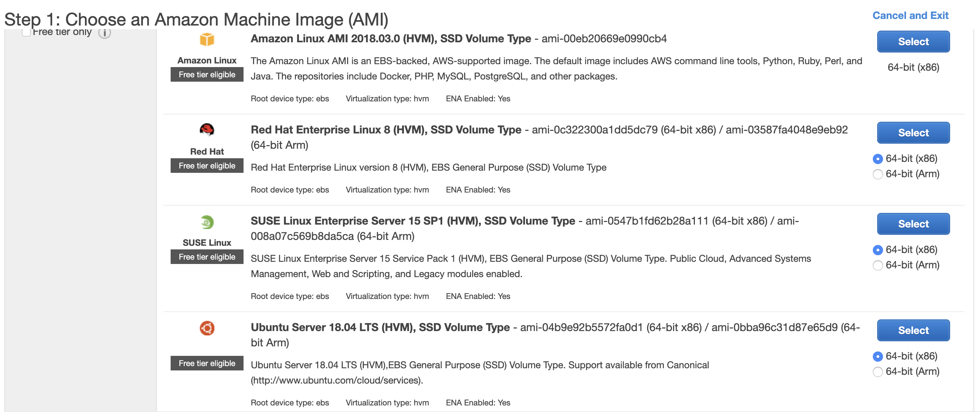Image resolution: width=980 pixels, height=412 pixels.
Task: Click the Amazon Linux vendor label
Action: pyautogui.click(x=207, y=61)
